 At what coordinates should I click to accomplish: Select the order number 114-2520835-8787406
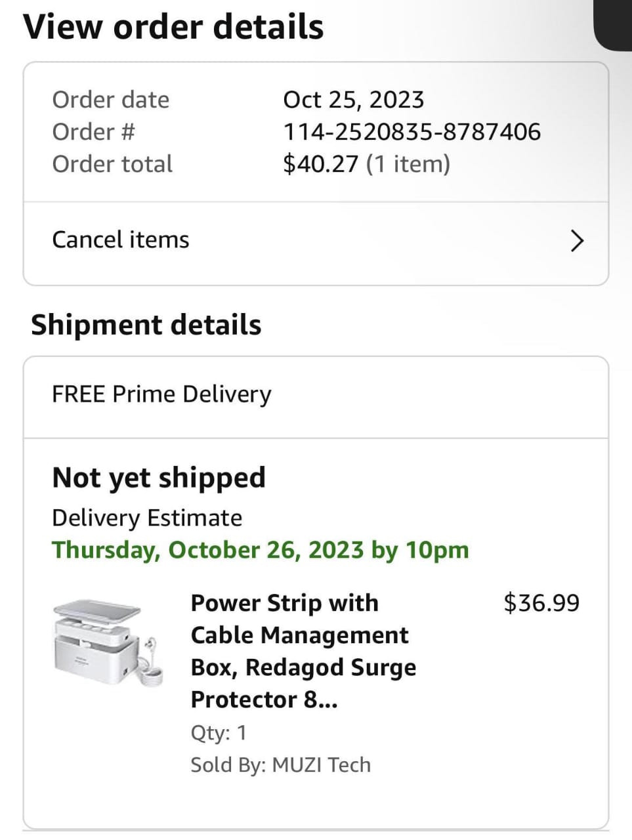[x=411, y=132]
